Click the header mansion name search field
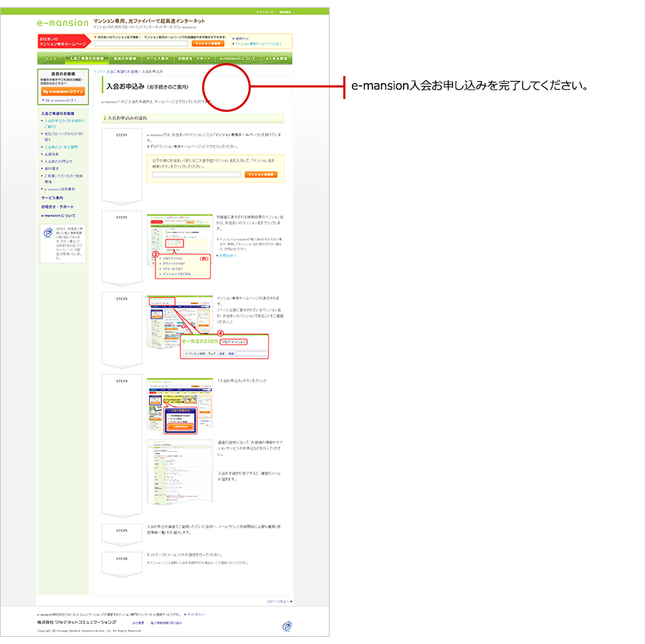645x644 pixels. (142, 44)
